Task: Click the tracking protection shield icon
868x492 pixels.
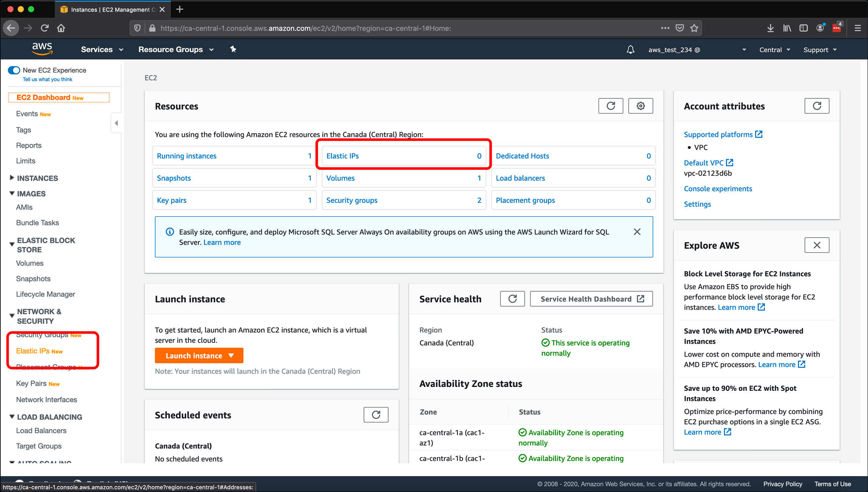Action: click(x=137, y=28)
